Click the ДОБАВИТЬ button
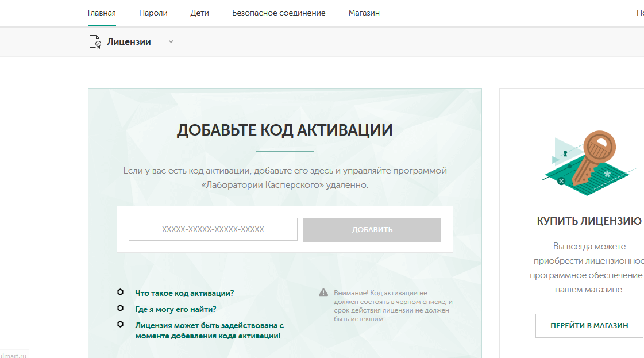The image size is (644, 358). pos(372,230)
